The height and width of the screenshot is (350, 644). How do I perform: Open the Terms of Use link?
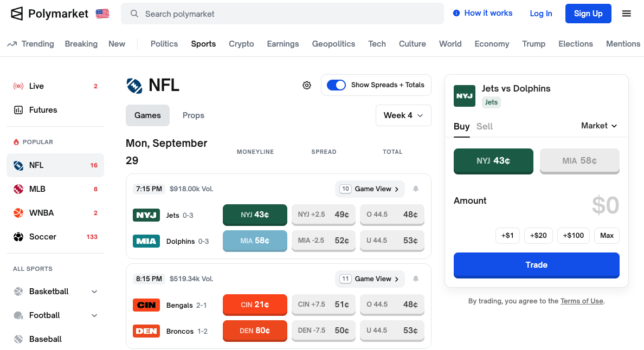582,301
